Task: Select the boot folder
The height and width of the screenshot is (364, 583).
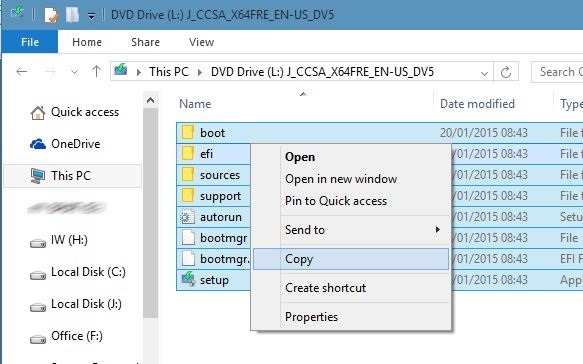Action: 212,133
